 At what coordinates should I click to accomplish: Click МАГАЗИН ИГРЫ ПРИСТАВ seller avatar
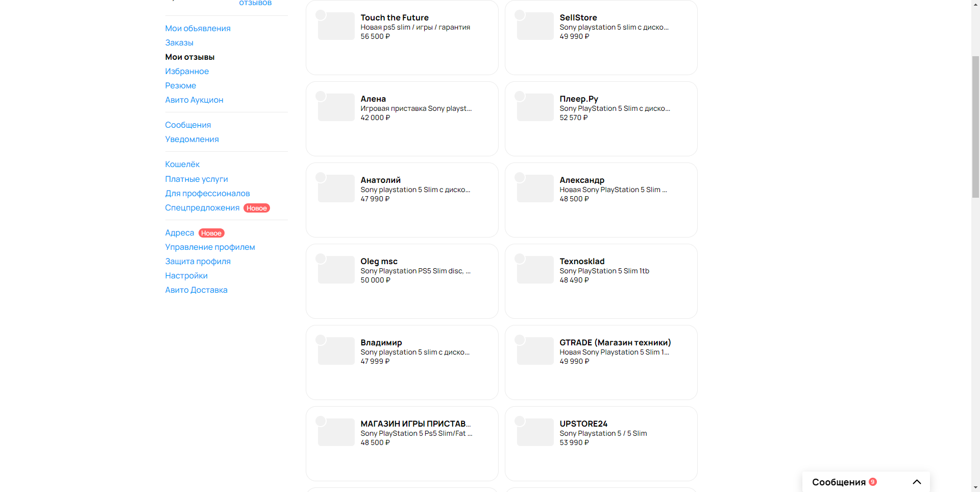pos(321,421)
